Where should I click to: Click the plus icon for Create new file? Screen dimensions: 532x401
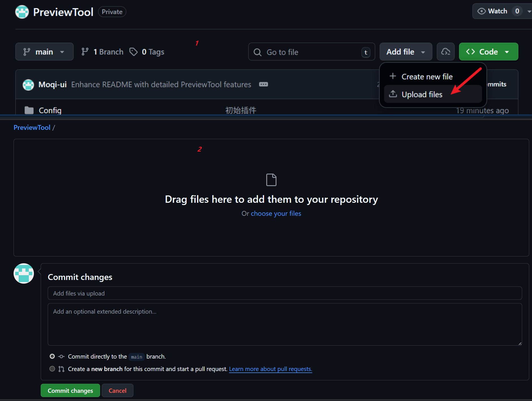(x=393, y=76)
